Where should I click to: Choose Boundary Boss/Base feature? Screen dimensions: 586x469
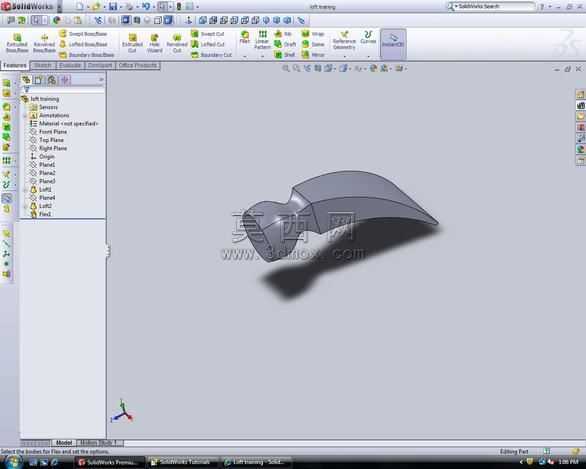click(87, 55)
